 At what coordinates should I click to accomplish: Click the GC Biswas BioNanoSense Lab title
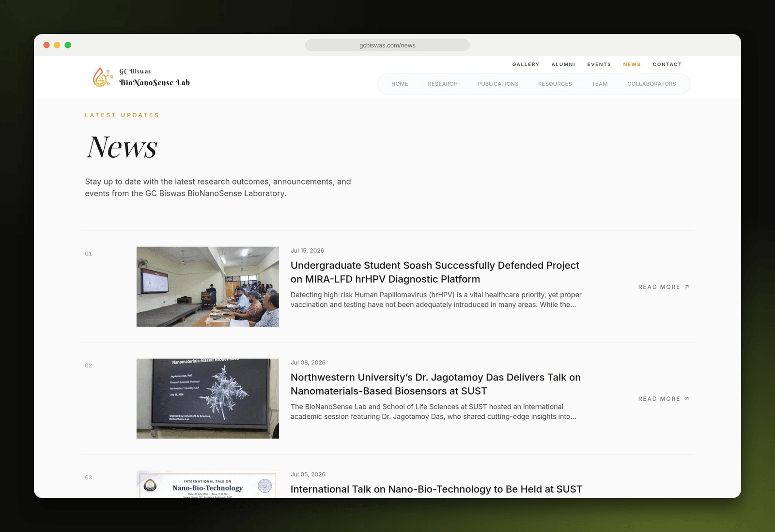[x=155, y=77]
